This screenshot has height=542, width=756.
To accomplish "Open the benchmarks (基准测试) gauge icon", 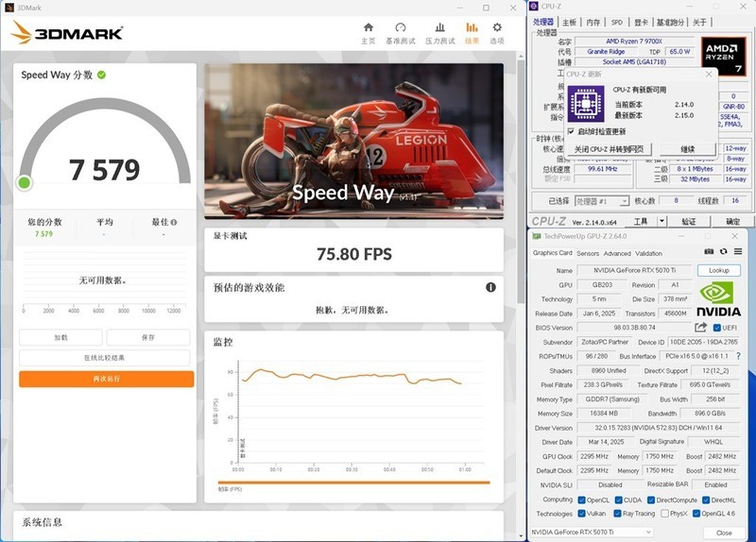I will coord(400,27).
